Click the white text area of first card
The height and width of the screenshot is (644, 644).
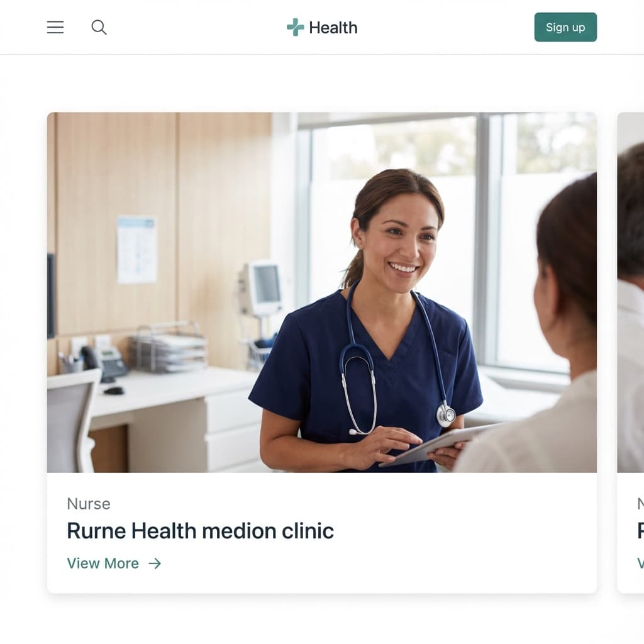[x=321, y=533]
